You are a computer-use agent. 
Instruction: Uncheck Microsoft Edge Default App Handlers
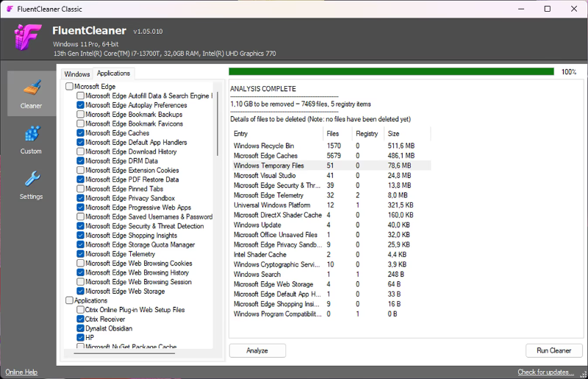[80, 142]
